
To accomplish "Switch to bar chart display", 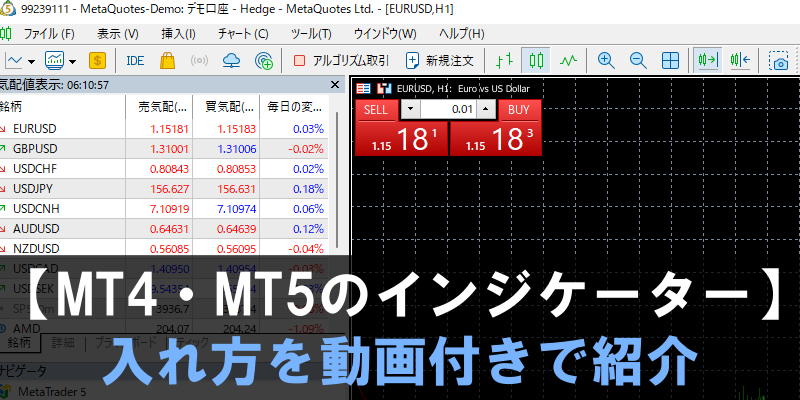I will click(505, 61).
